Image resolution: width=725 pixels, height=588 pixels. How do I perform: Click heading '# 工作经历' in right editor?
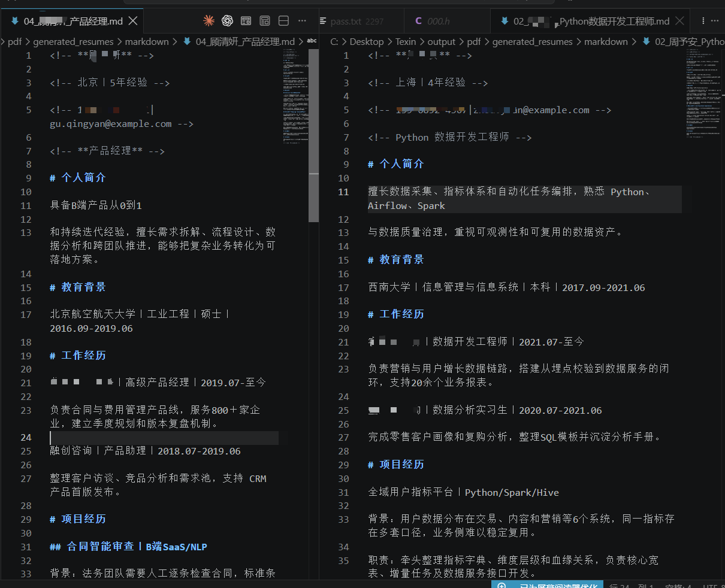click(x=395, y=314)
